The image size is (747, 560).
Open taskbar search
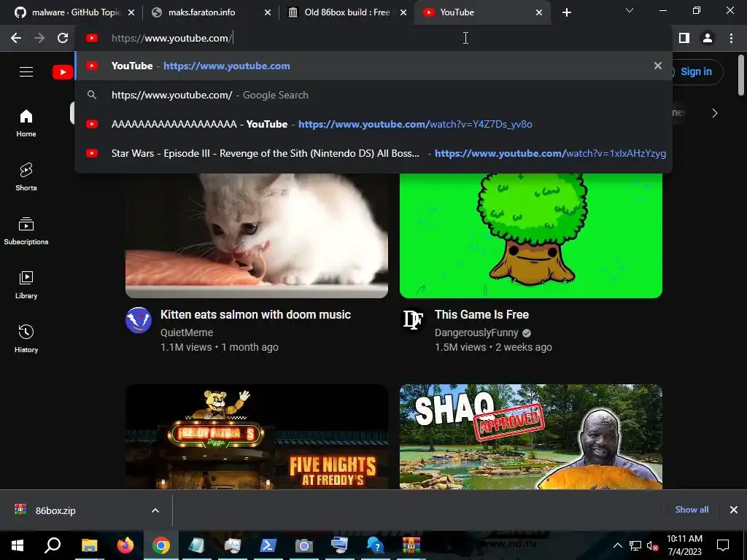53,545
